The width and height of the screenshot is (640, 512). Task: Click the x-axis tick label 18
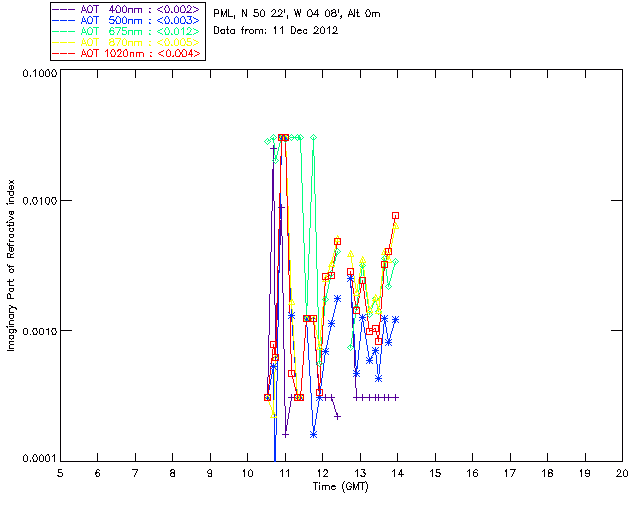(x=547, y=473)
